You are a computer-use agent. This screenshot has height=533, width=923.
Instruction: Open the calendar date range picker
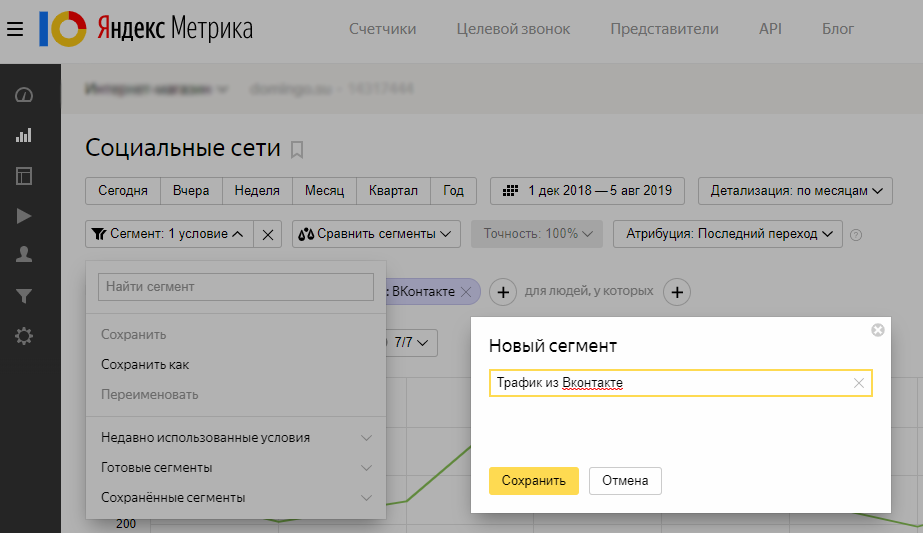tap(587, 191)
